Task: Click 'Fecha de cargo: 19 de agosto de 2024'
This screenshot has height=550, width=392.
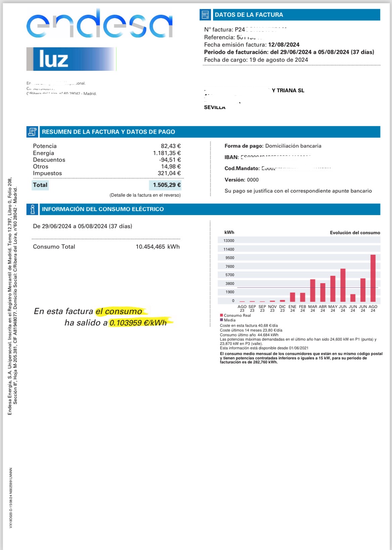Action: coord(256,60)
